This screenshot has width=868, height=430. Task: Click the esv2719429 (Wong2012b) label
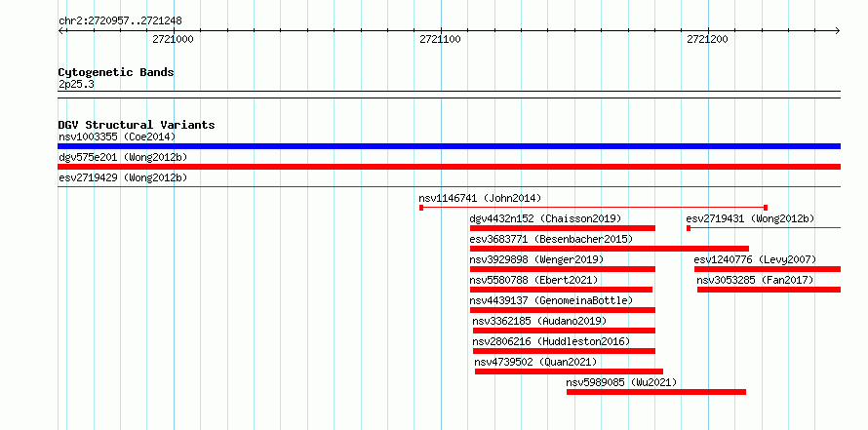pos(123,177)
